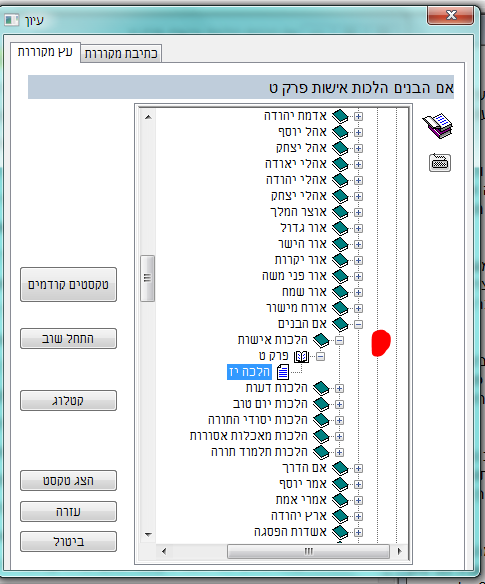The width and height of the screenshot is (485, 584).
Task: Click the open-book icon next to פרק ט
Action: [301, 356]
